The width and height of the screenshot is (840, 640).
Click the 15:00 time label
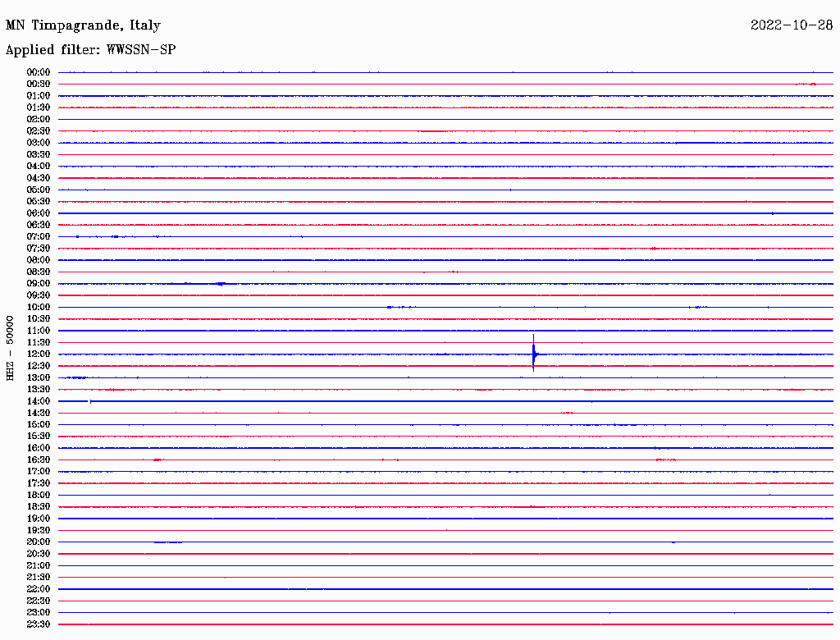(x=39, y=424)
